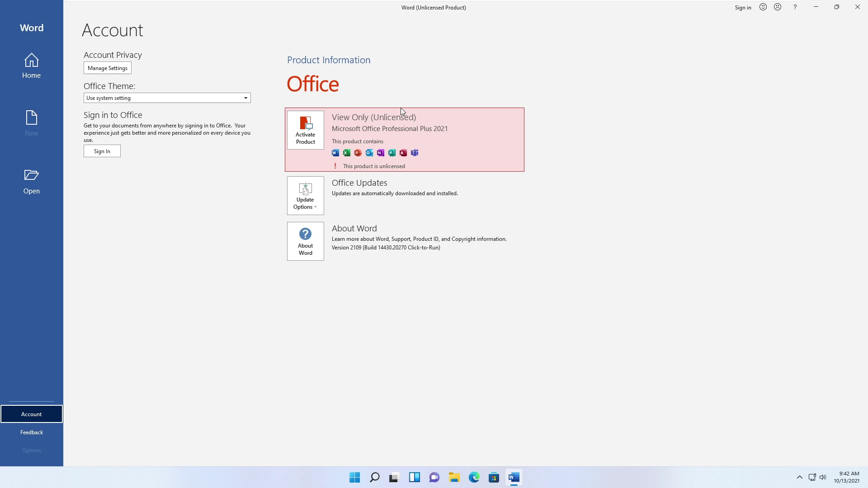
Task: Click the Activate Product button
Action: [x=306, y=130]
